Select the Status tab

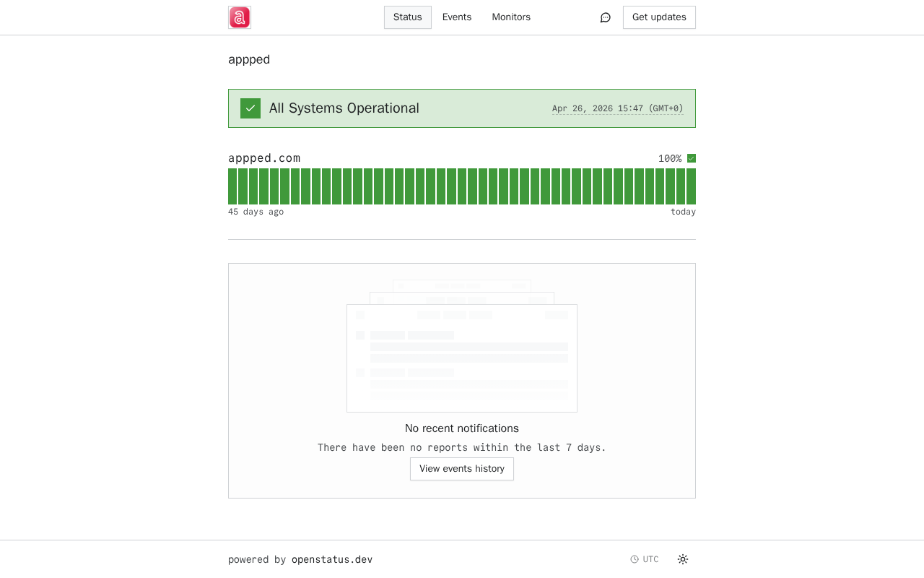pyautogui.click(x=408, y=17)
